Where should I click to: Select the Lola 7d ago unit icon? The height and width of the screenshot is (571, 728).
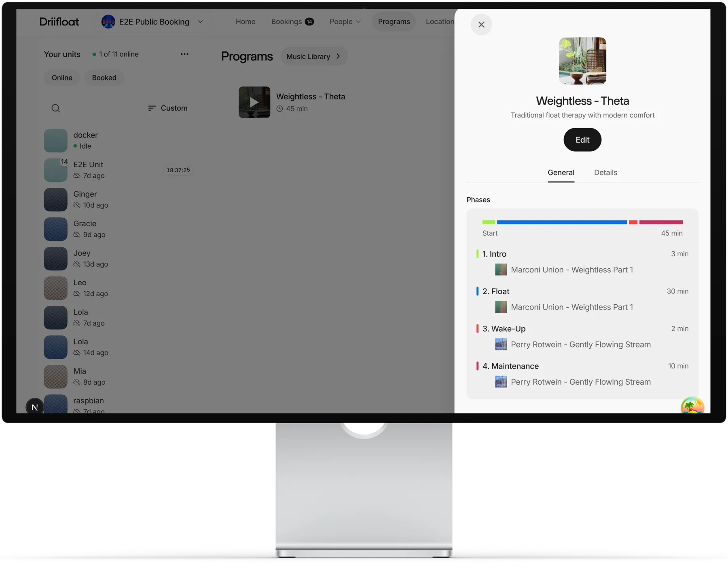tap(55, 318)
